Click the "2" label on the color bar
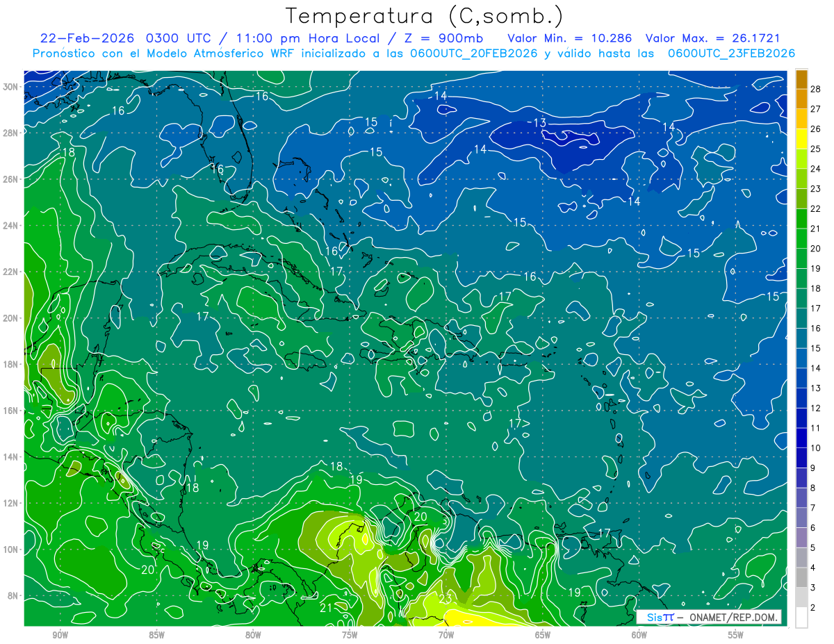This screenshot has width=834, height=644. tap(813, 607)
